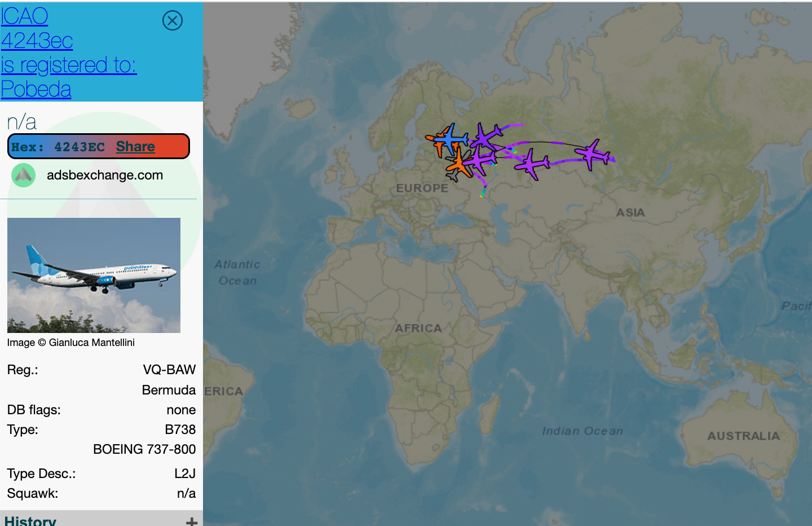This screenshot has height=526, width=812.
Task: Click the 'Image © Gianluca Mantellini' credit
Action: [70, 343]
